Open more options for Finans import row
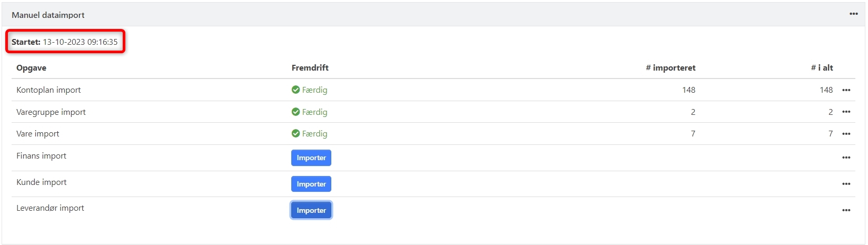868x245 pixels. pyautogui.click(x=846, y=158)
